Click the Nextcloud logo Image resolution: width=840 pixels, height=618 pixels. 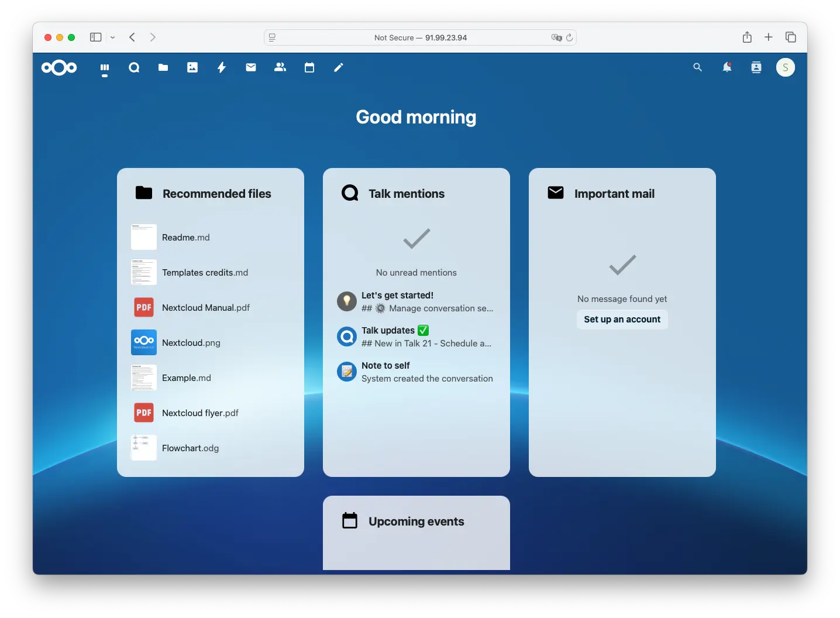[x=58, y=67]
